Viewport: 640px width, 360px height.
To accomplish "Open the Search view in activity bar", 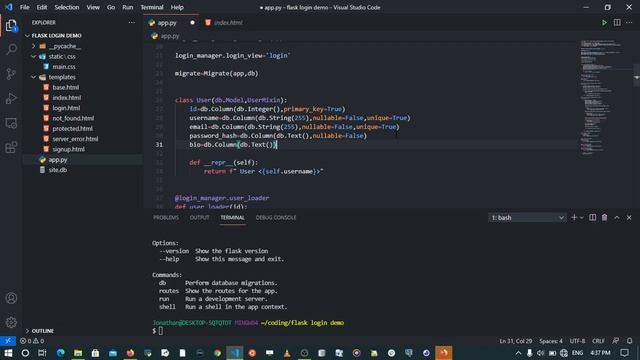I will pos(11,49).
